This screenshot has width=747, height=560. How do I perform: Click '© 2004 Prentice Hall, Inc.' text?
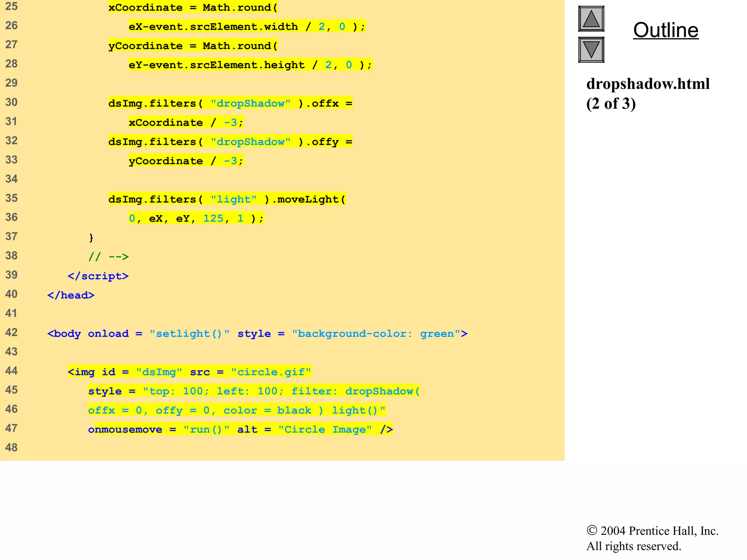pyautogui.click(x=652, y=530)
